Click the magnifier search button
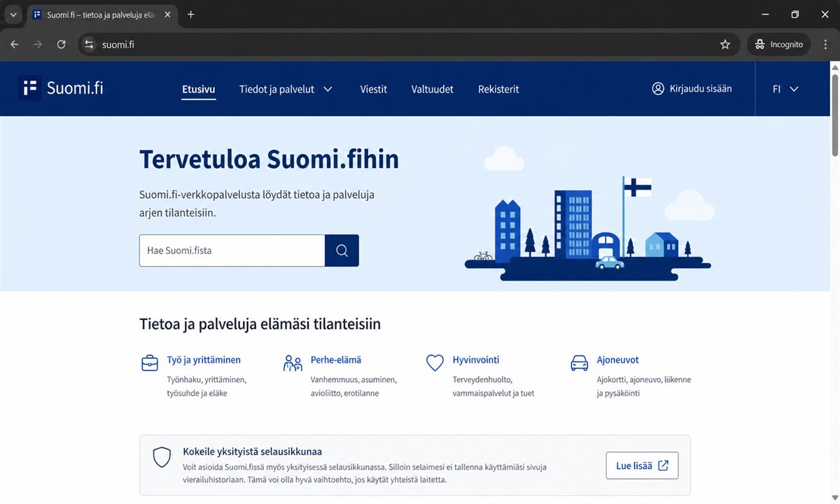Screen dimensions: 840x504 click(x=342, y=251)
